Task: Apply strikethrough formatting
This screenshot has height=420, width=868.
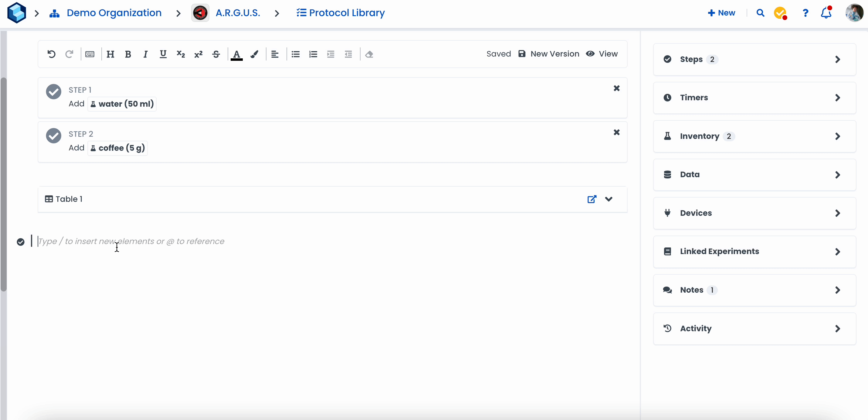Action: click(x=216, y=54)
